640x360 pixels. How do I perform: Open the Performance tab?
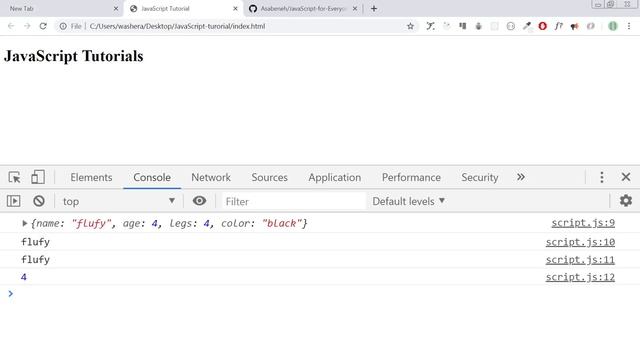click(x=411, y=178)
